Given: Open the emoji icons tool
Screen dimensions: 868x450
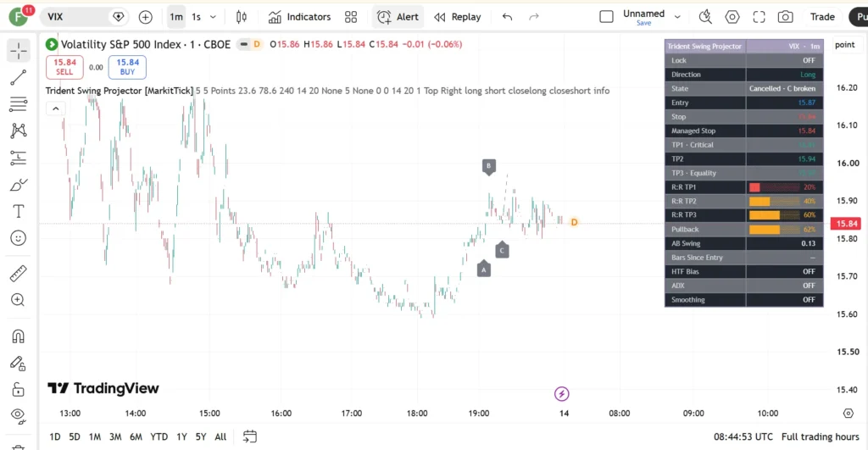Looking at the screenshot, I should tap(19, 238).
